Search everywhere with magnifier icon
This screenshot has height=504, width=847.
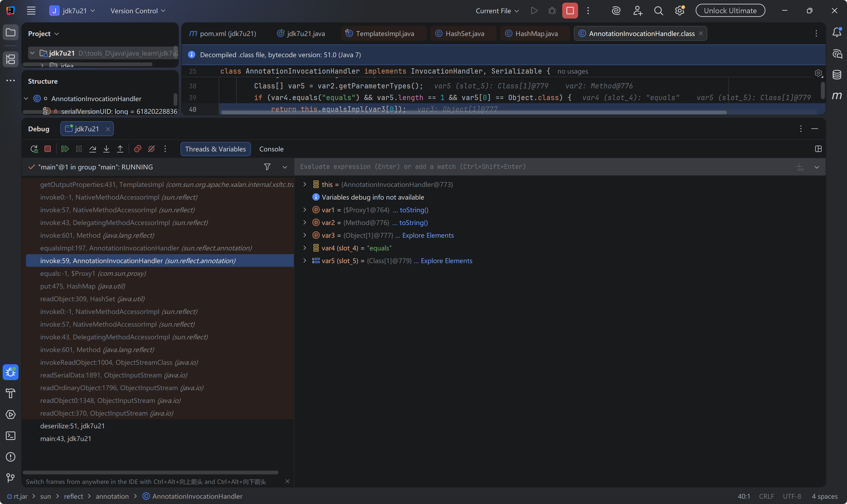pyautogui.click(x=659, y=11)
